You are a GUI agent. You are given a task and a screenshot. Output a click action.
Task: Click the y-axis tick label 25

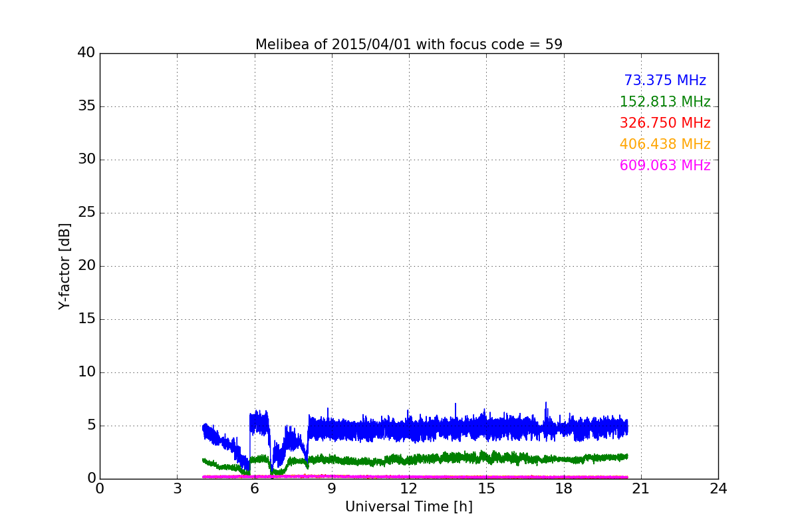click(x=86, y=213)
